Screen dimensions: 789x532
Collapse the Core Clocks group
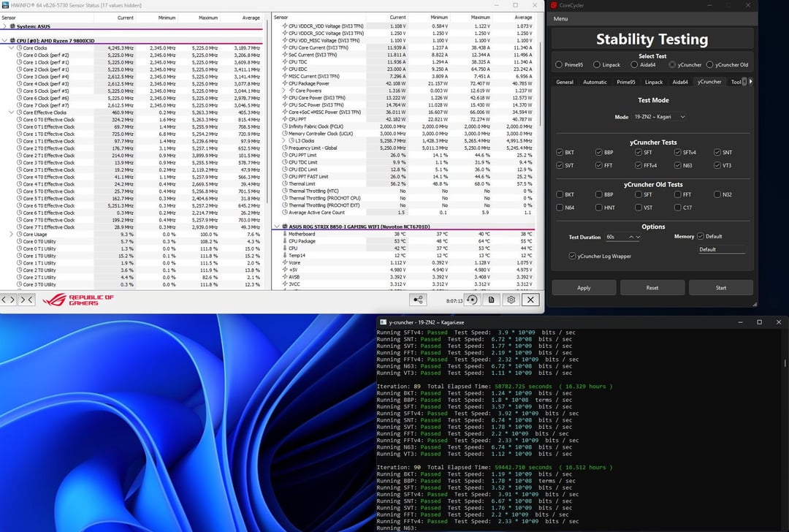(x=12, y=47)
